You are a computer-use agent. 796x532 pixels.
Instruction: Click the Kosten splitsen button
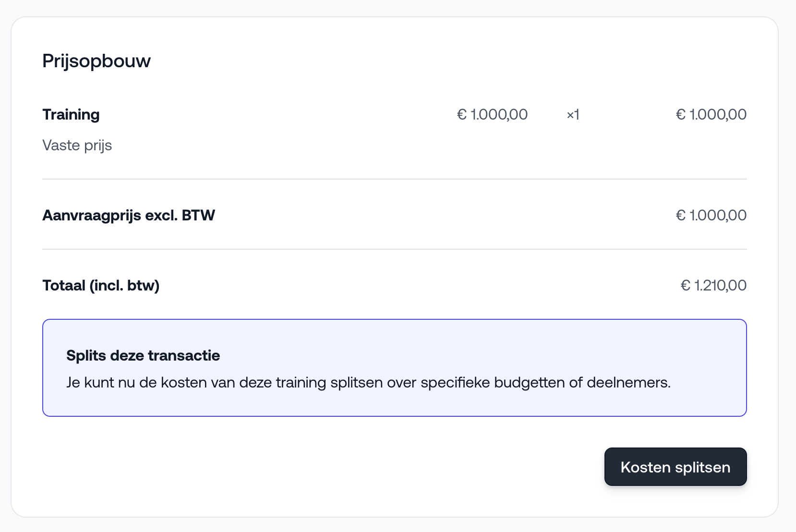pos(675,467)
